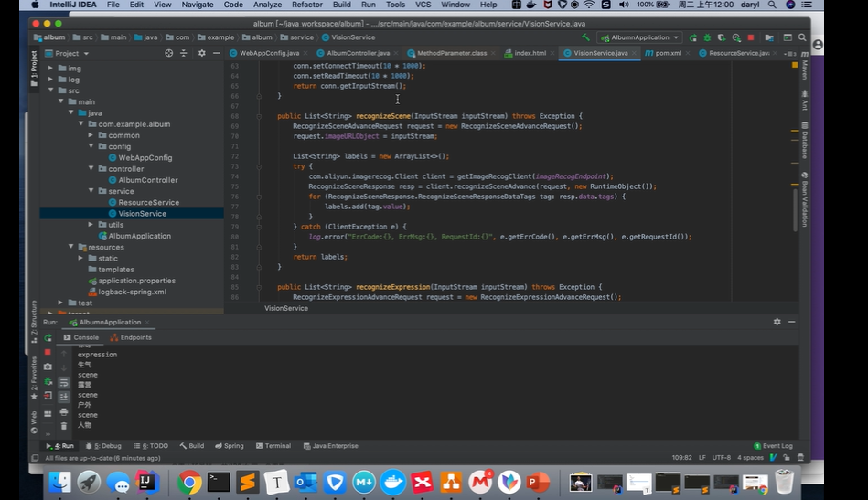The height and width of the screenshot is (500, 868).
Task: Expand the static resources folder
Action: [x=80, y=259]
